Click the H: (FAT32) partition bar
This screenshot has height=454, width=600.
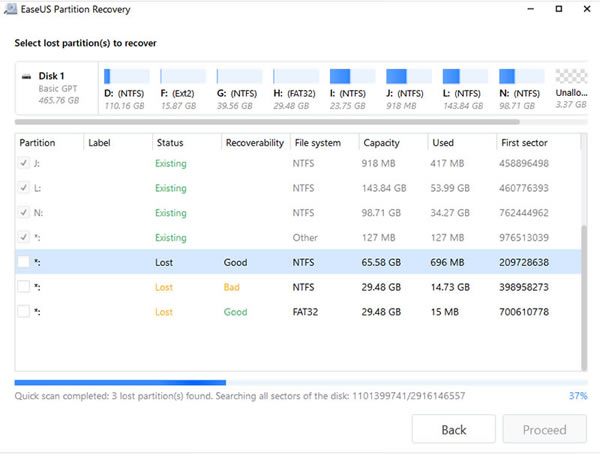click(296, 76)
